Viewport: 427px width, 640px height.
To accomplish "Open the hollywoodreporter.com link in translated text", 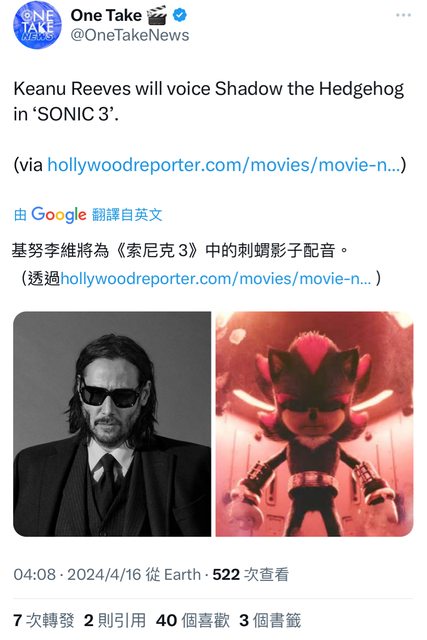I will click(216, 278).
